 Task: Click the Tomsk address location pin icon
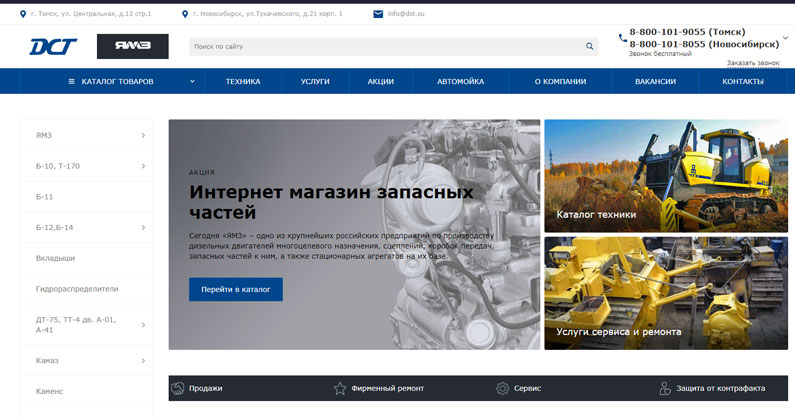pyautogui.click(x=23, y=14)
